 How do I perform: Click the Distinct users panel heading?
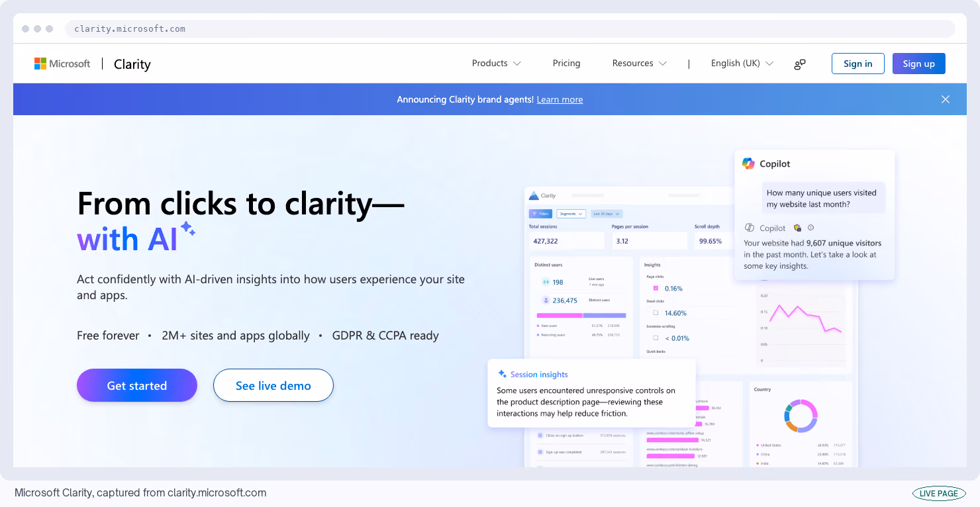[x=548, y=265]
